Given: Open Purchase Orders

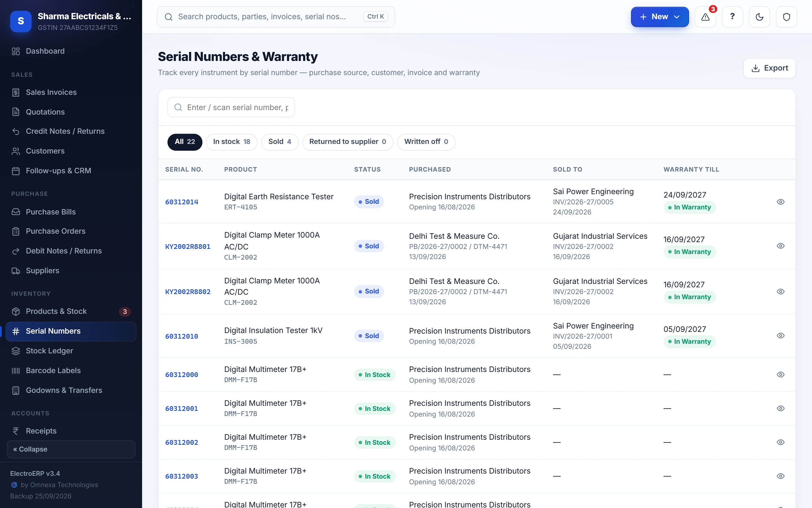Looking at the screenshot, I should click(71, 231).
